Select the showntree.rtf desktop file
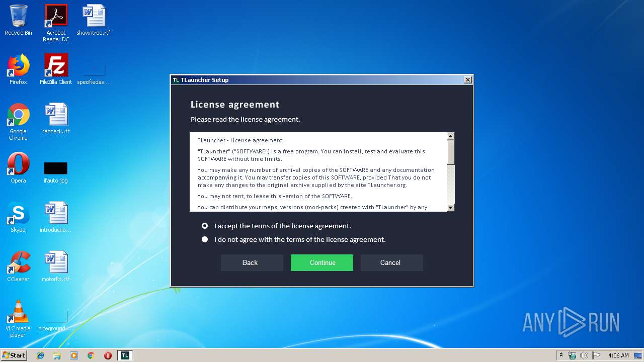The height and width of the screenshot is (362, 644). pyautogui.click(x=94, y=20)
